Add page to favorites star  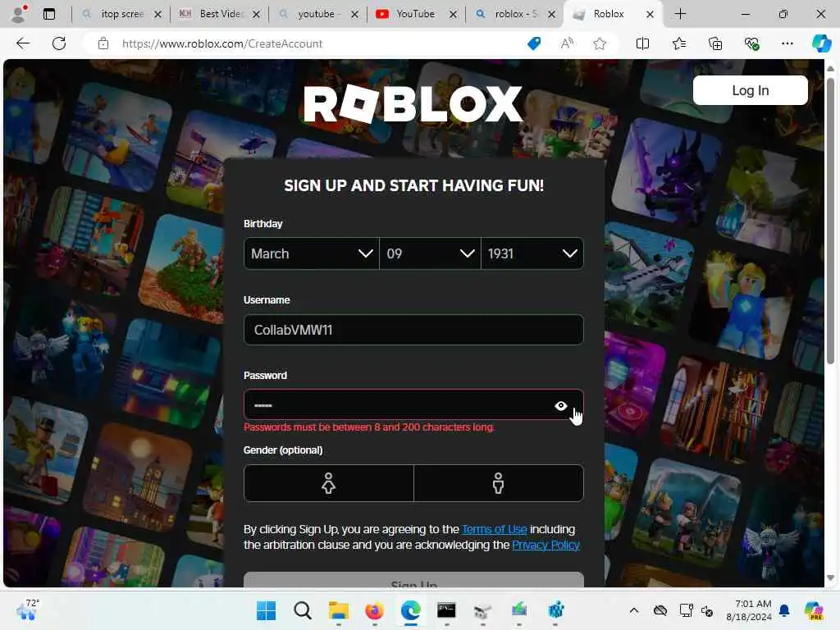click(x=600, y=43)
